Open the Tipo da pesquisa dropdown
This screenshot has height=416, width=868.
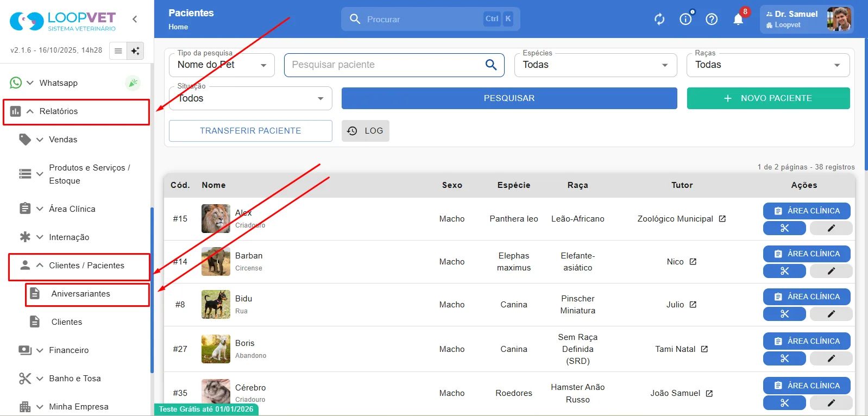tap(222, 65)
